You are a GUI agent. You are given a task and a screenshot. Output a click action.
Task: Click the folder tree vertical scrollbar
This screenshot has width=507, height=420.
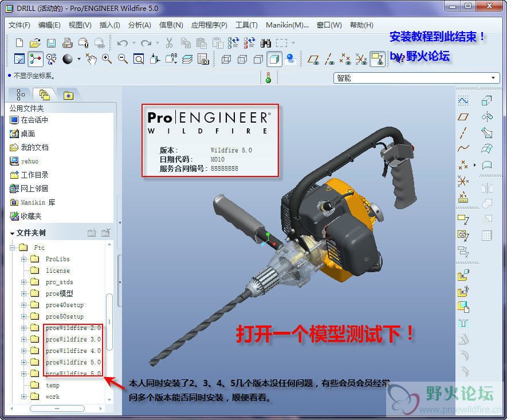(109, 321)
